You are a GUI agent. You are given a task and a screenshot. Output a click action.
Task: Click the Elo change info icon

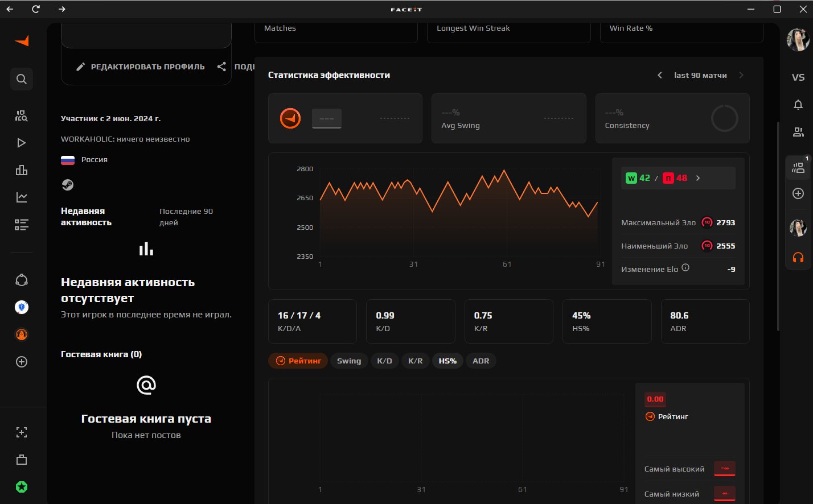[x=685, y=267]
